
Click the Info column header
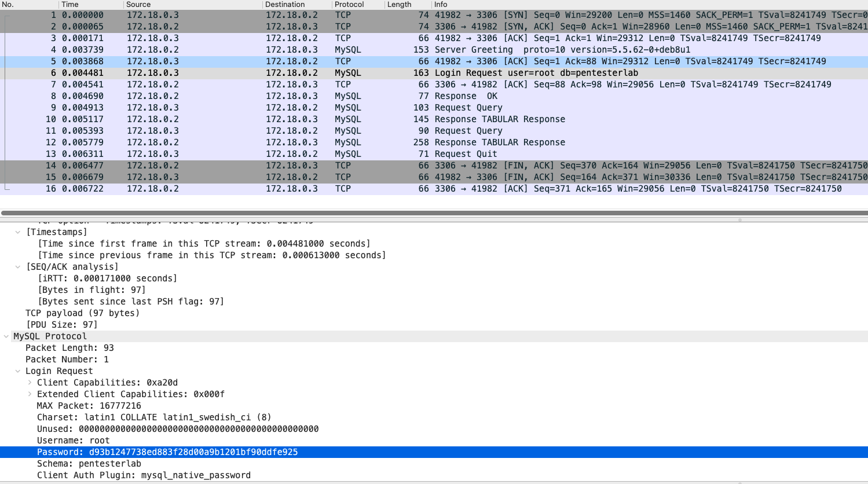click(650, 5)
